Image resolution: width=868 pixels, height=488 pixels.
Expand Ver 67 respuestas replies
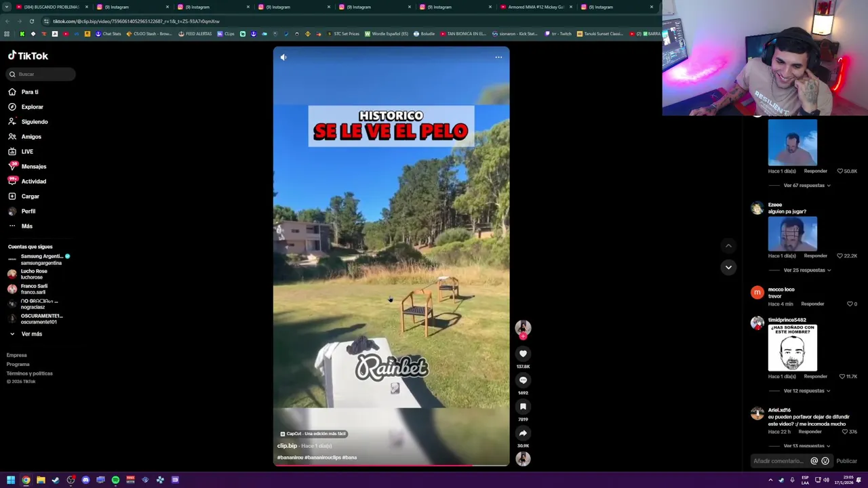(x=807, y=185)
